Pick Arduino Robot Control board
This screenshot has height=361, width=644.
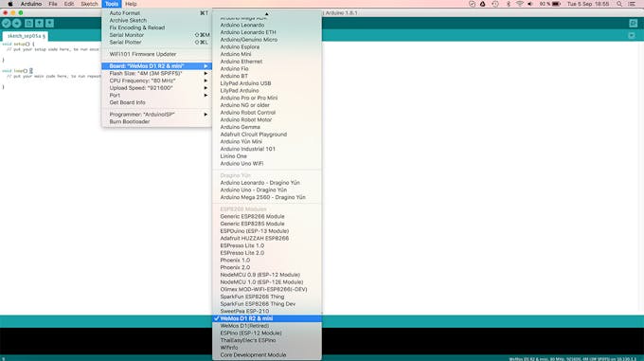pyautogui.click(x=267, y=113)
